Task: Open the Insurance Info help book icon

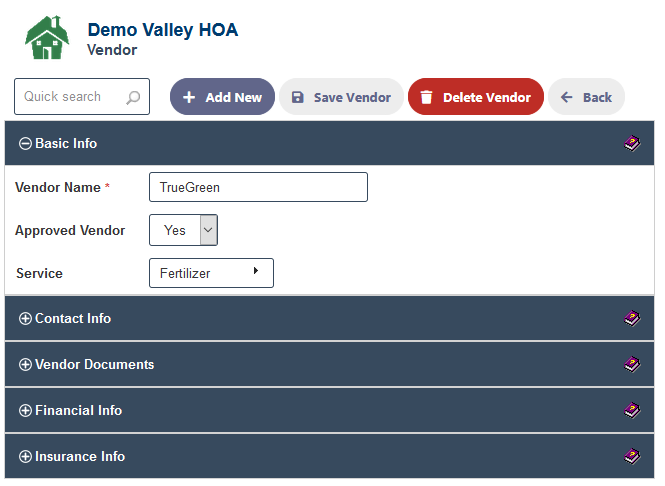Action: 632,456
